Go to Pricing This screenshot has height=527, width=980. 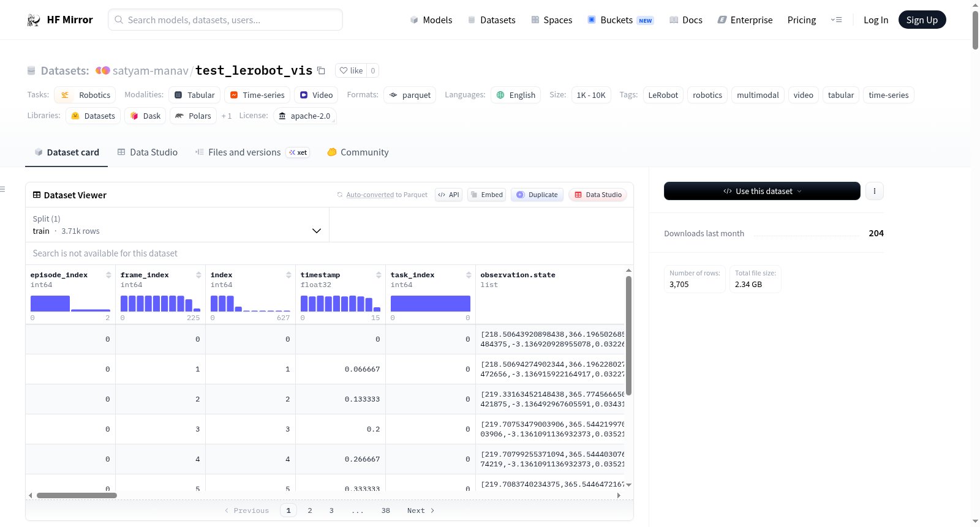802,20
